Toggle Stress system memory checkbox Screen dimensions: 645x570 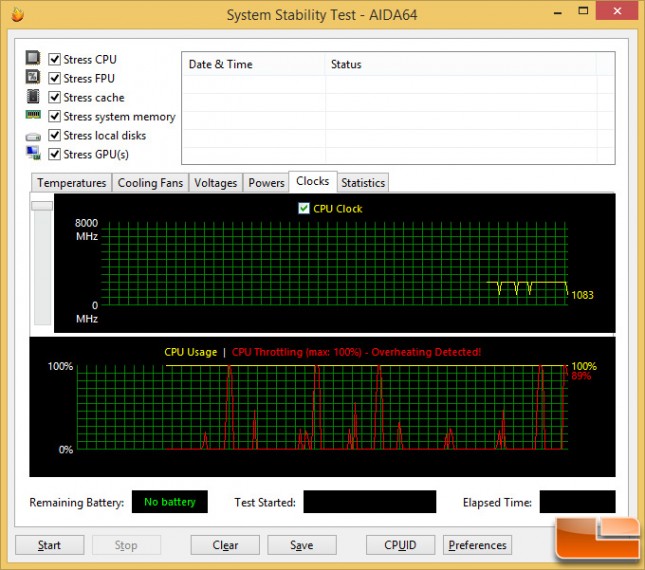click(54, 116)
